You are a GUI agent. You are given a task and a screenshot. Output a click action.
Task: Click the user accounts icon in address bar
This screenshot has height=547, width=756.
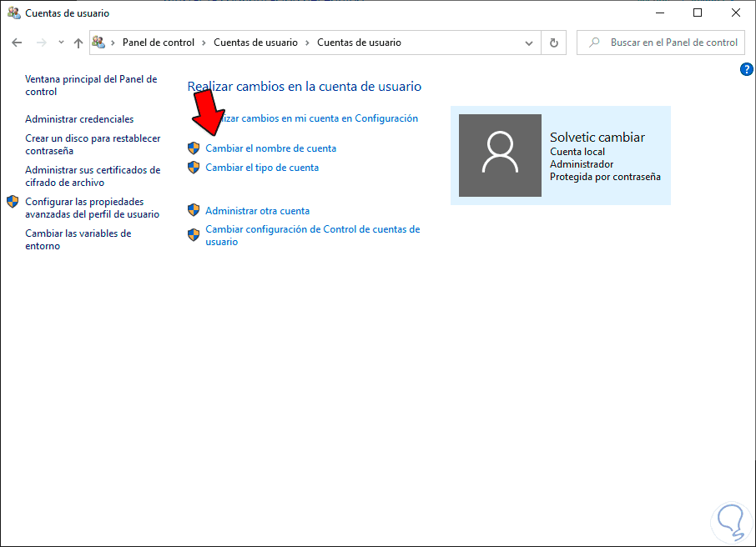98,43
